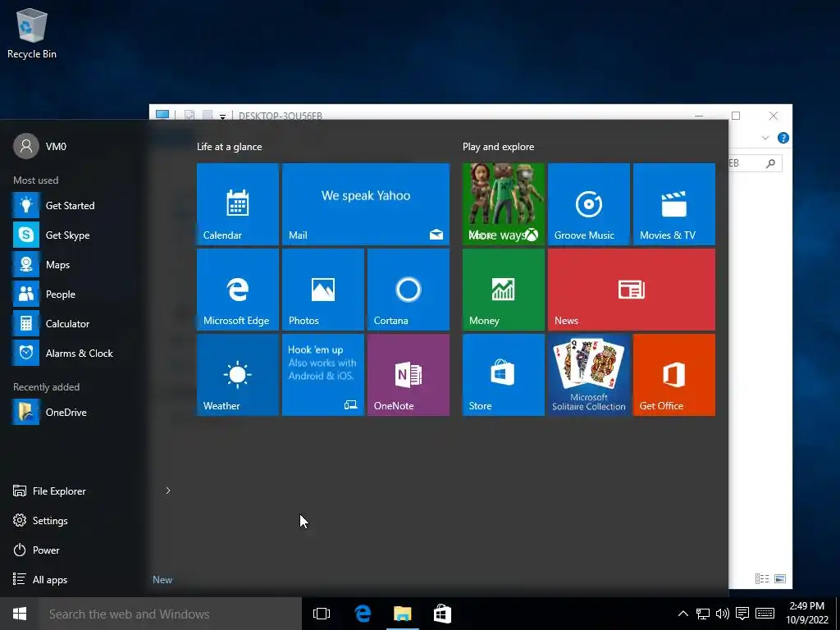Click the search magnifier in Explorer window
The width and height of the screenshot is (840, 630).
pos(770,163)
